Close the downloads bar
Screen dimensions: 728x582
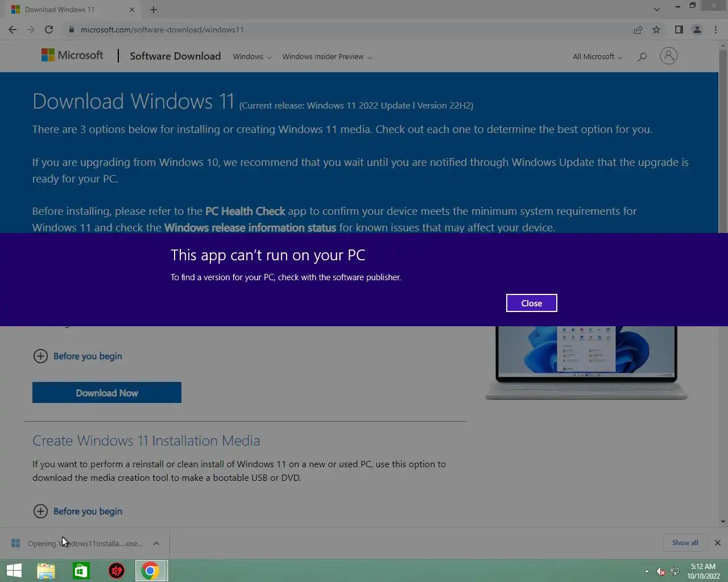(x=718, y=543)
